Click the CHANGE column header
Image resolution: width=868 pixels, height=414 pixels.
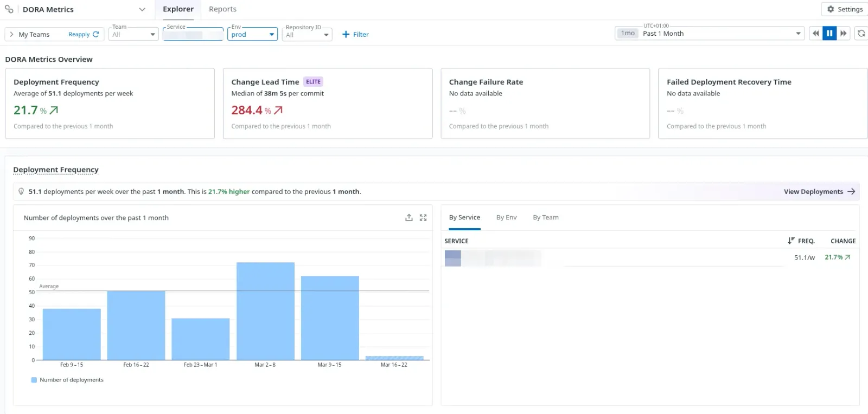click(843, 241)
